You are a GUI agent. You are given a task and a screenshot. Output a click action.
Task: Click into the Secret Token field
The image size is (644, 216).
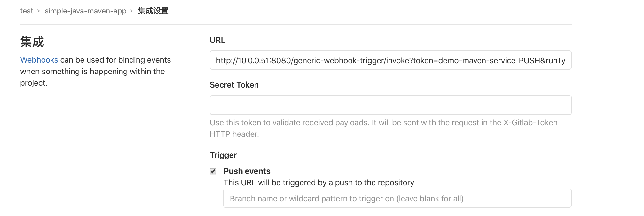(390, 105)
